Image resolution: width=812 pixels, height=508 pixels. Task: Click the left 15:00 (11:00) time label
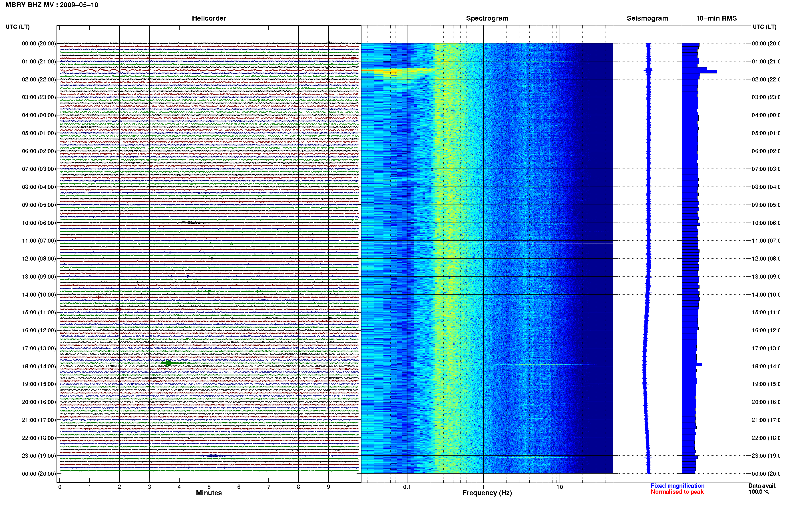pos(39,313)
